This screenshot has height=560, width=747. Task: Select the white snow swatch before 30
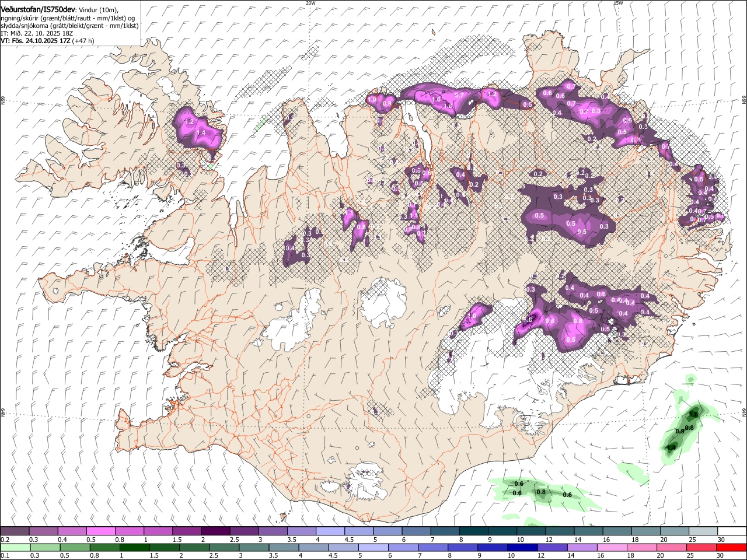732,531
